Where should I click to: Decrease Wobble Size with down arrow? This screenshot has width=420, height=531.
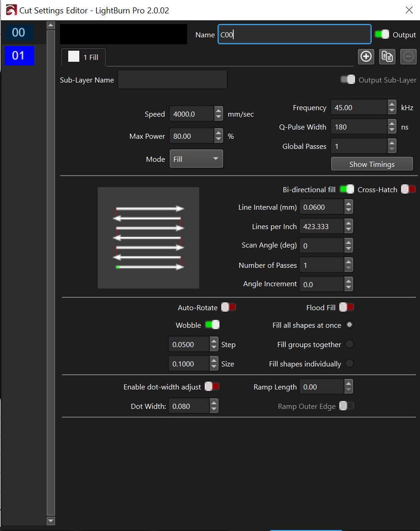tap(214, 367)
